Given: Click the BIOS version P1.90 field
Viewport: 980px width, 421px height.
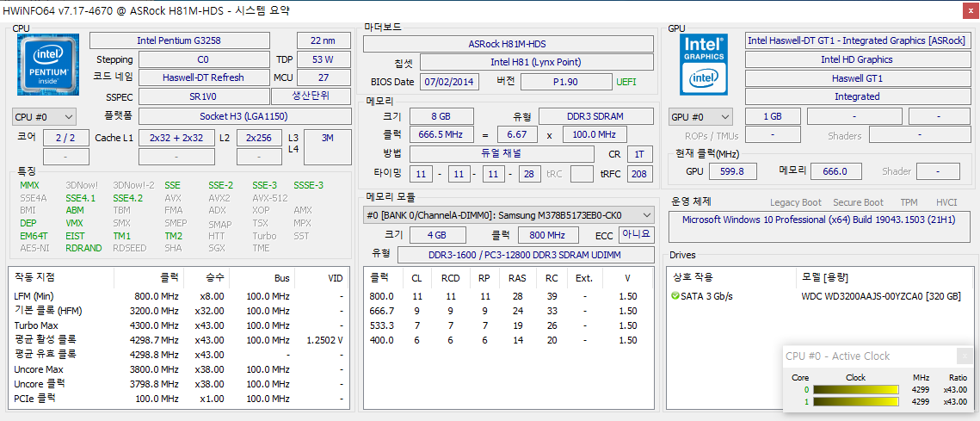Looking at the screenshot, I should click(x=565, y=82).
